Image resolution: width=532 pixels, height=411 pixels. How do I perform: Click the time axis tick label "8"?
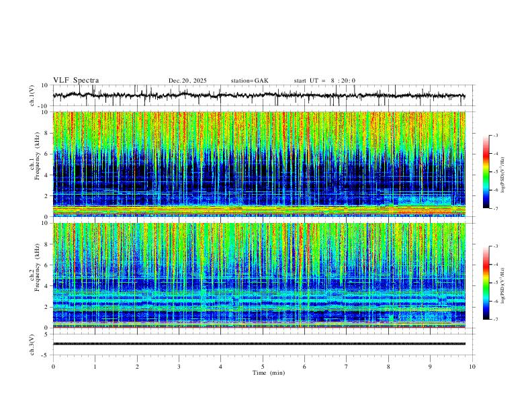click(388, 367)
